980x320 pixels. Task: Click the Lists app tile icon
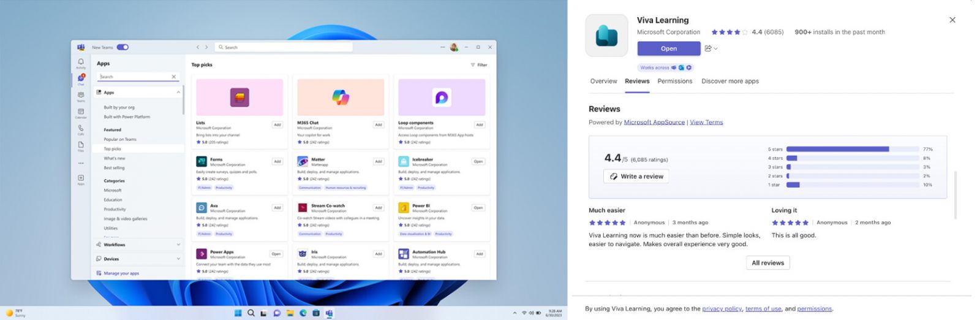coord(239,97)
